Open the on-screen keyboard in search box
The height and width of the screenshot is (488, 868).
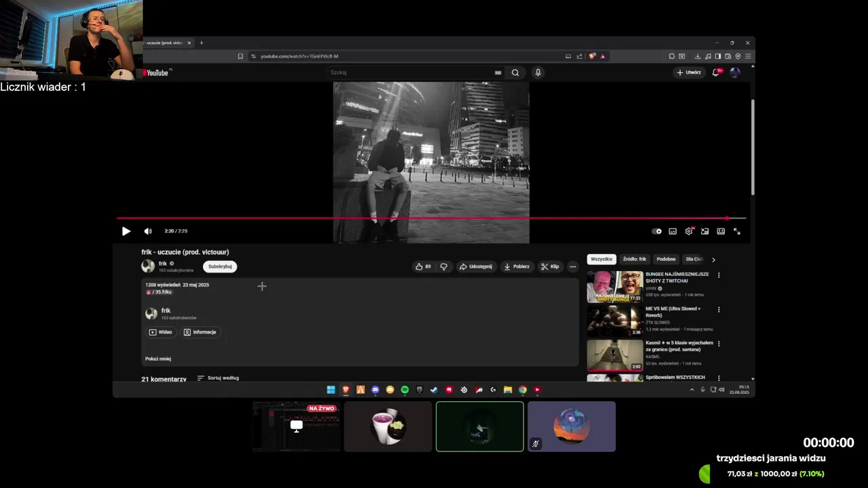pos(498,73)
